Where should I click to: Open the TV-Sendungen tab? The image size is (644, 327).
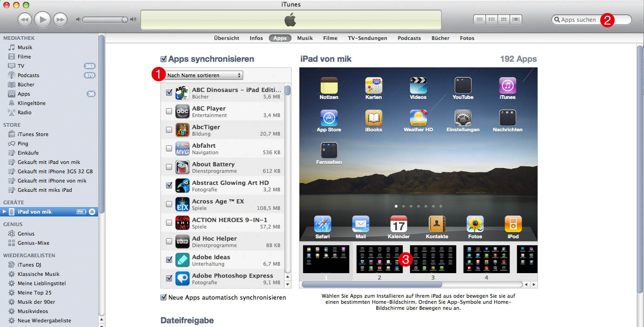367,38
